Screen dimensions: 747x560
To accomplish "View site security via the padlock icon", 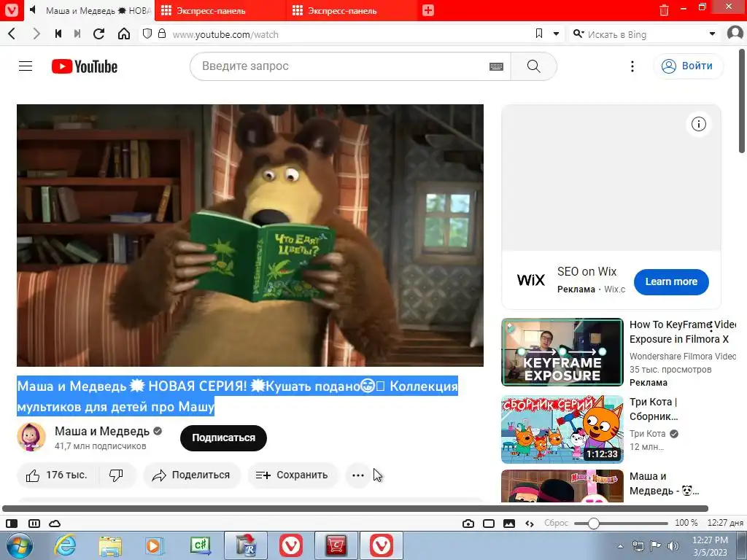I will click(x=162, y=34).
